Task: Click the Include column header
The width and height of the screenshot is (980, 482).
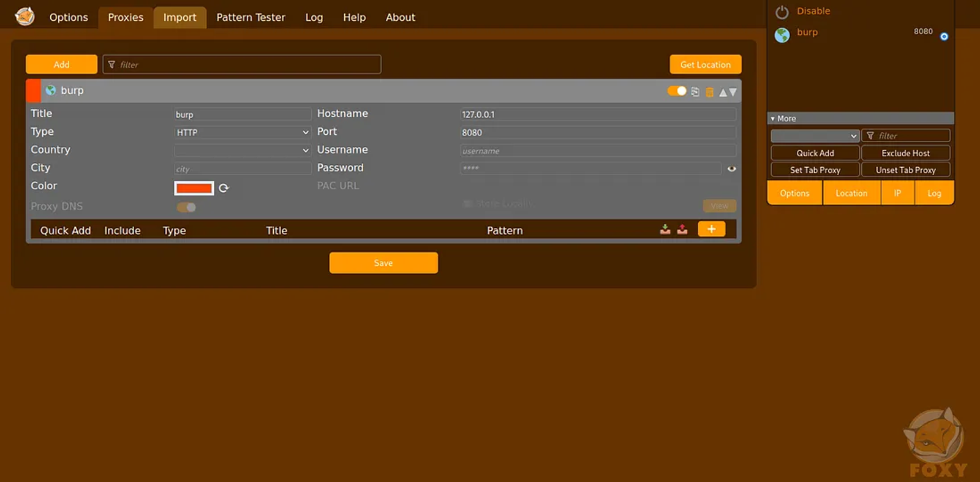Action: click(123, 230)
